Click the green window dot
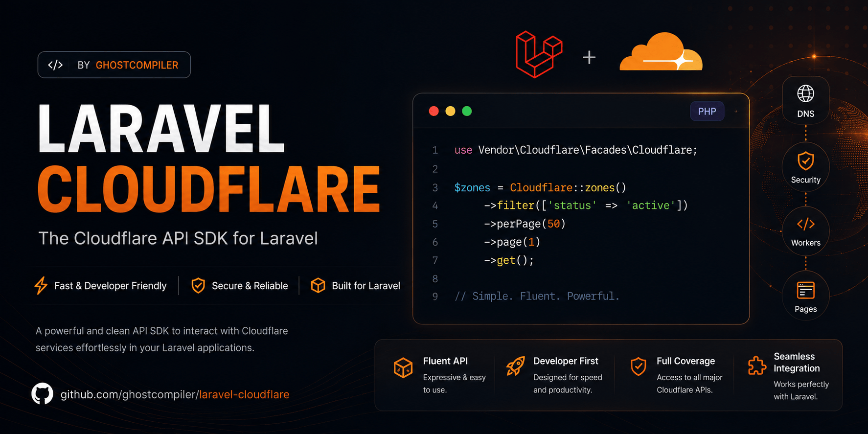This screenshot has width=868, height=434. [467, 111]
